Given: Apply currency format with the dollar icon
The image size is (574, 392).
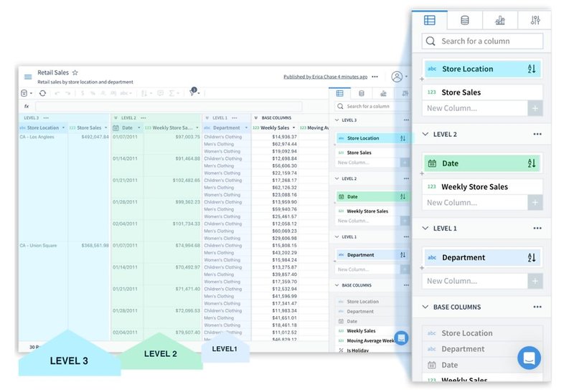Looking at the screenshot, I should click(83, 93).
